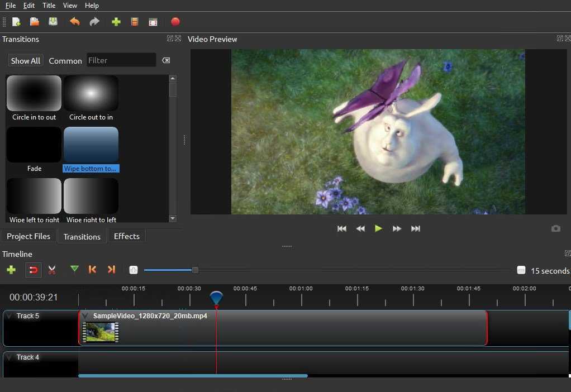Float the Transitions panel
This screenshot has height=392, width=571.
170,38
